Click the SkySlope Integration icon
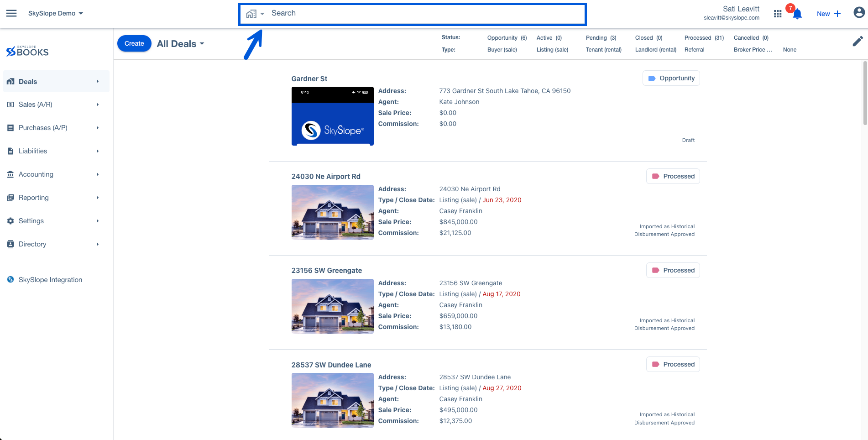 pos(10,279)
